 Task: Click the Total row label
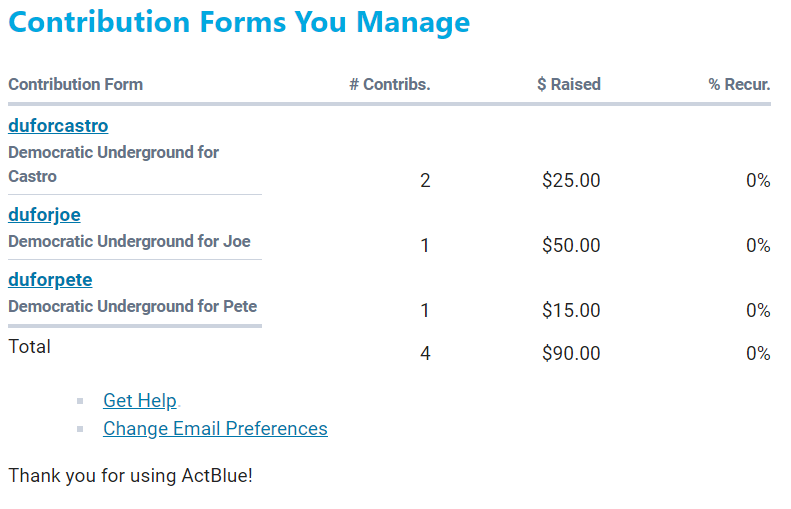pos(29,347)
